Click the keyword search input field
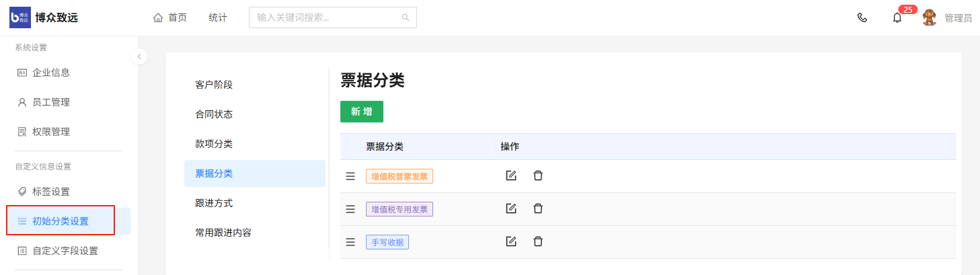 click(326, 17)
